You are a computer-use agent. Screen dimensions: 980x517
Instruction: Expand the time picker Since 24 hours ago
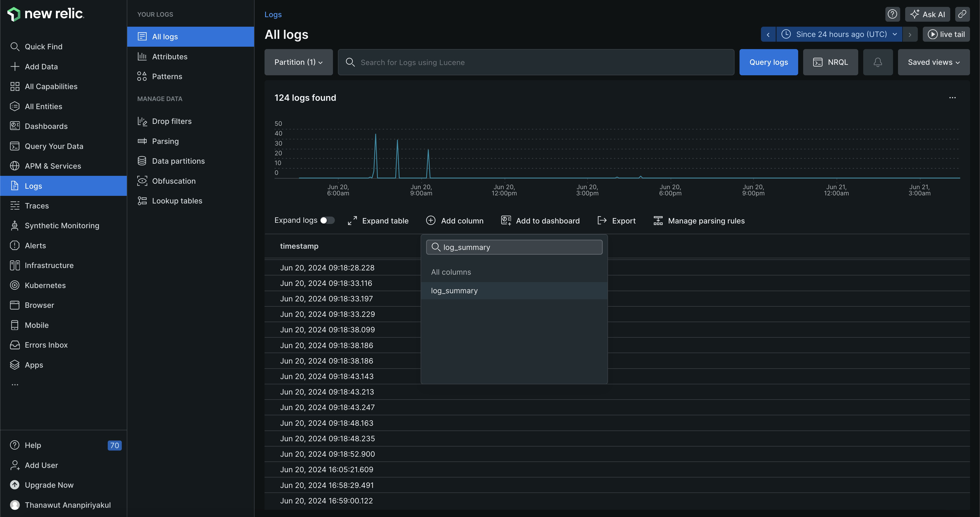(839, 34)
